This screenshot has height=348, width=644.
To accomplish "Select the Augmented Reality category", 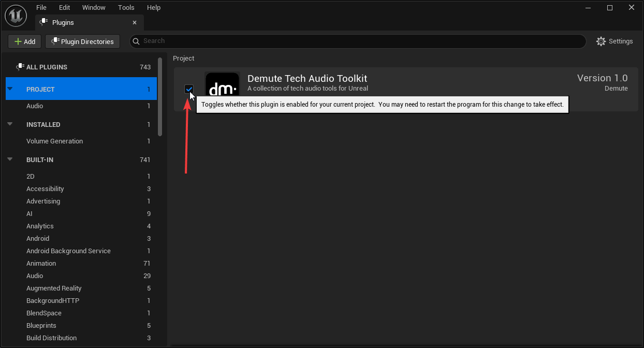I will [81, 288].
